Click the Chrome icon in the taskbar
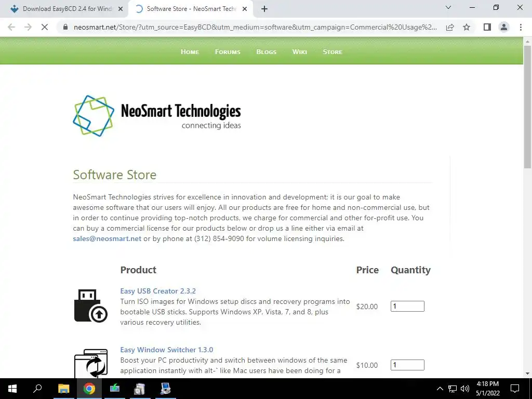Viewport: 532px width, 399px height. point(89,389)
